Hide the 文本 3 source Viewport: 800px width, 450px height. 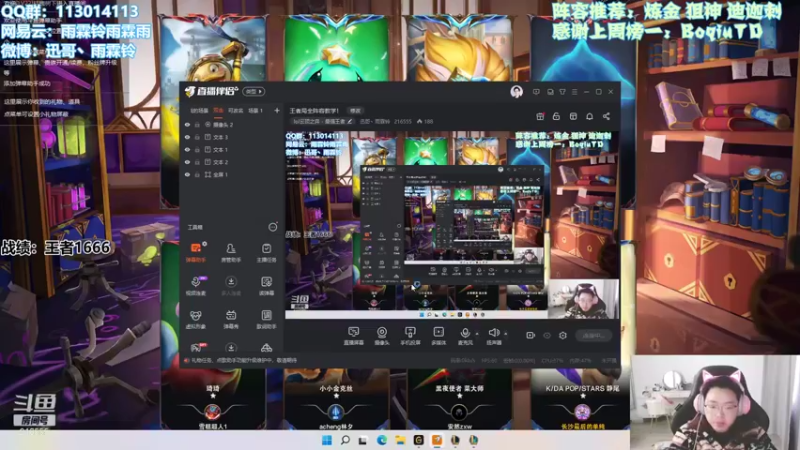pos(187,137)
